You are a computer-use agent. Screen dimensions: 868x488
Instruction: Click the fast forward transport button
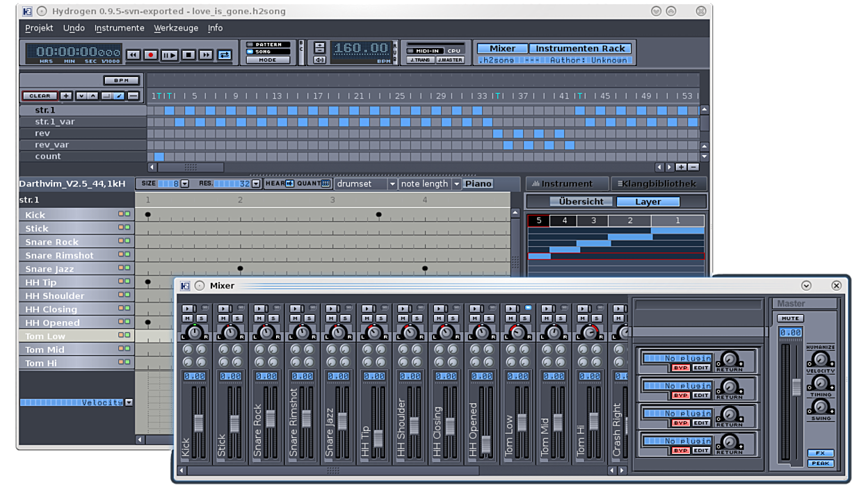pyautogui.click(x=206, y=55)
